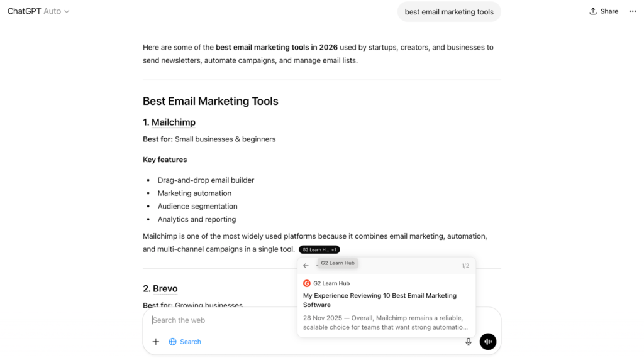Click the back arrow in citation popup
The width and height of the screenshot is (644, 358).
[306, 266]
